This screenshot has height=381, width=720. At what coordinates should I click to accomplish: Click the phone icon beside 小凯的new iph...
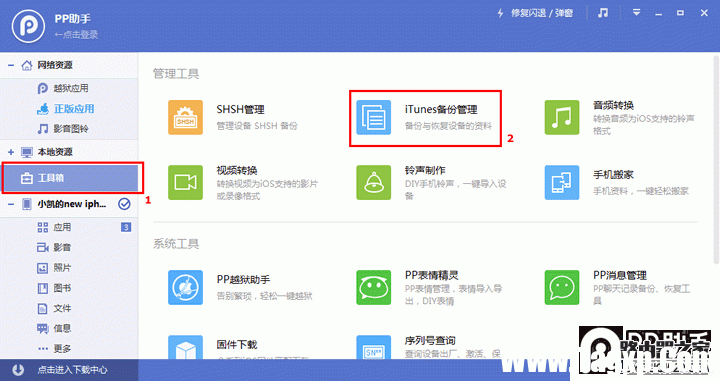coord(27,204)
